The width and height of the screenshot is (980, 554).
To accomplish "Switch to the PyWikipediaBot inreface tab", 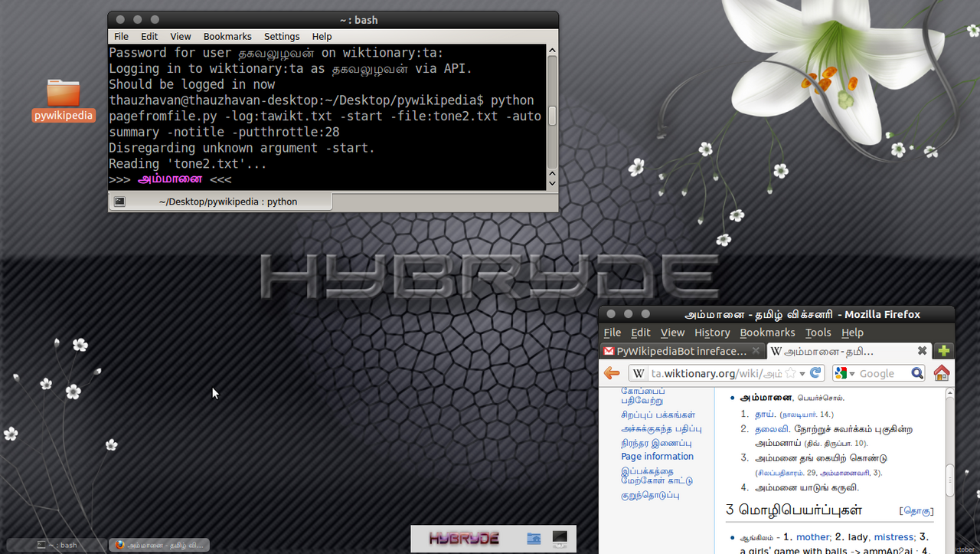I will click(x=681, y=351).
